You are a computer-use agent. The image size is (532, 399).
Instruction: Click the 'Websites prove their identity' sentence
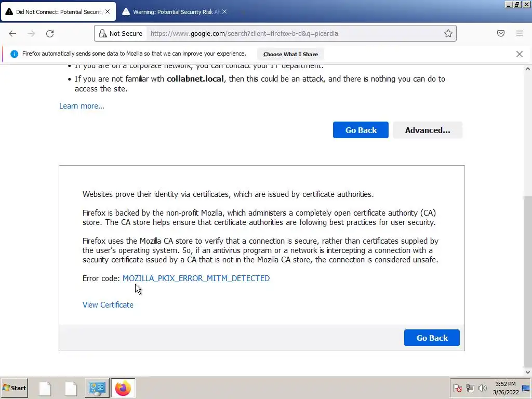(x=228, y=194)
